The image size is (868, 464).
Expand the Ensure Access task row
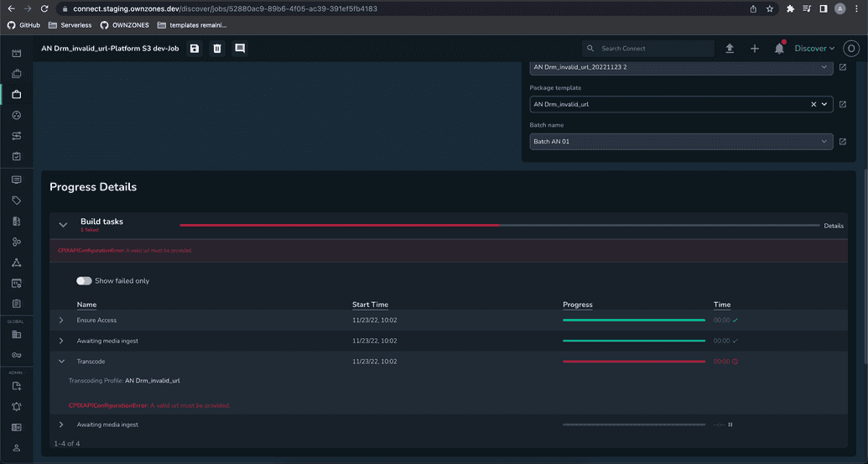click(61, 320)
